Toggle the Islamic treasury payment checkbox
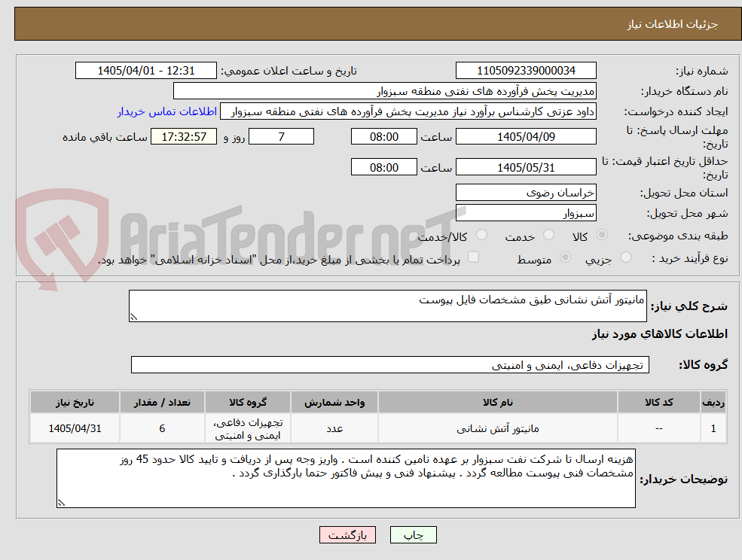The image size is (742, 560). (473, 257)
